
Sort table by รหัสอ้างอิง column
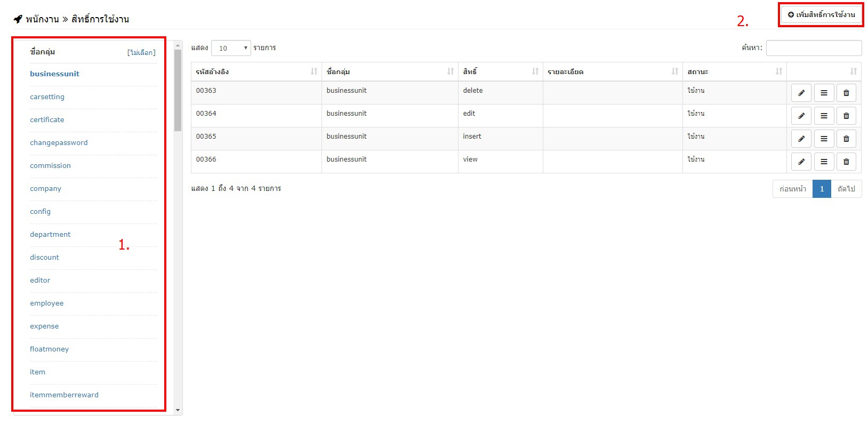tap(256, 71)
